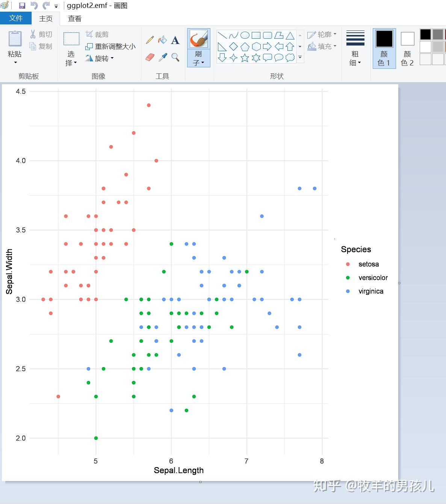Switch to the View tab
Viewport: 446px width, 504px height.
[74, 18]
